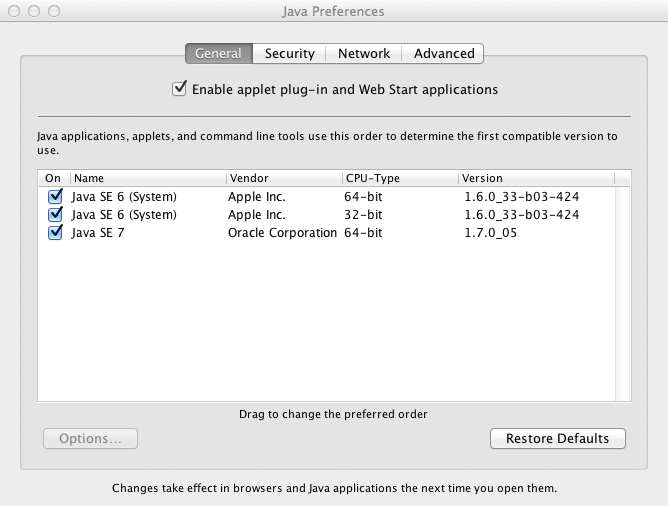Click the Drag to change the preferred order label
668x506 pixels.
click(x=333, y=414)
